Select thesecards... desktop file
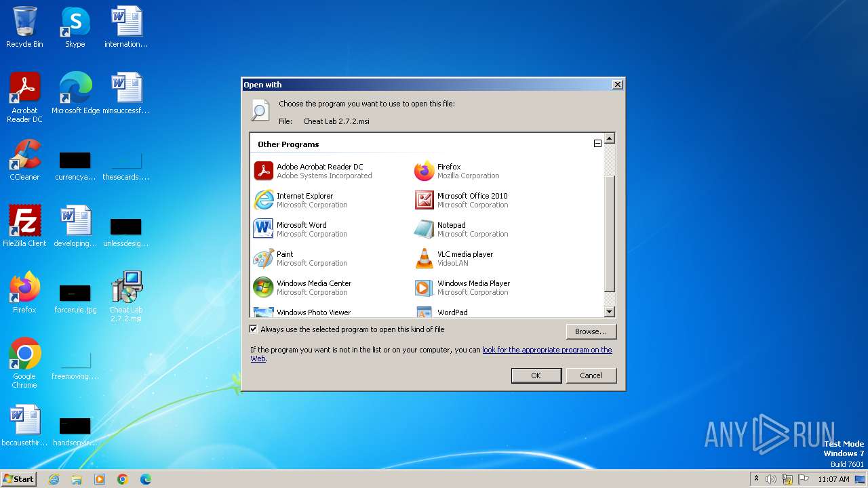Viewport: 868px width, 488px height. click(x=126, y=165)
